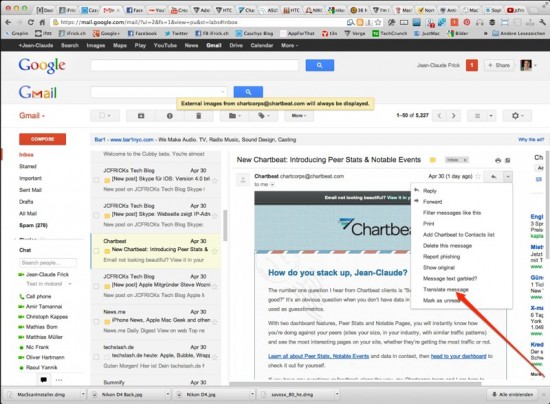Click the Reply arrow icon button
Image resolution: width=550 pixels, height=404 pixels.
494,176
